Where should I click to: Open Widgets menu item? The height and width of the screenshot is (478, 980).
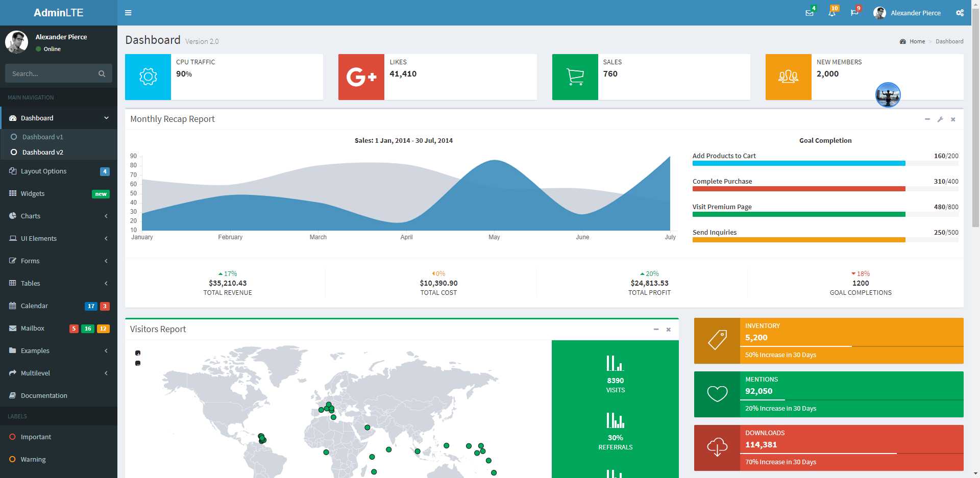(x=59, y=193)
